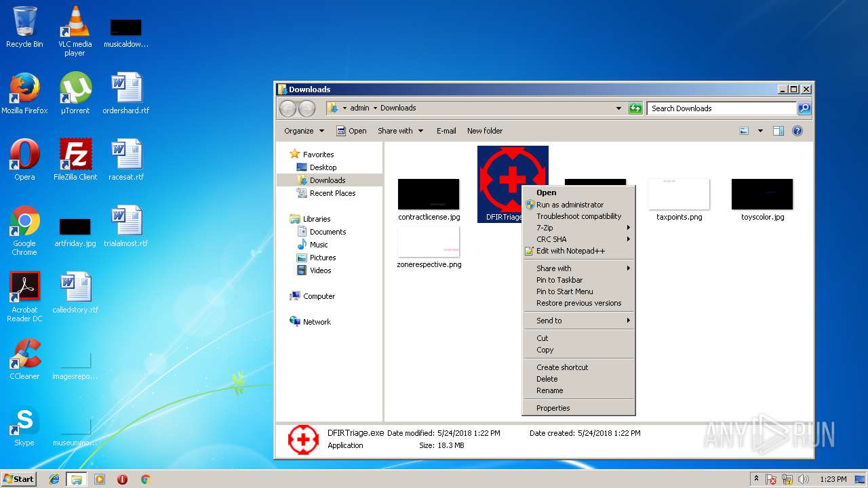Click the Search Downloads field

coord(722,108)
